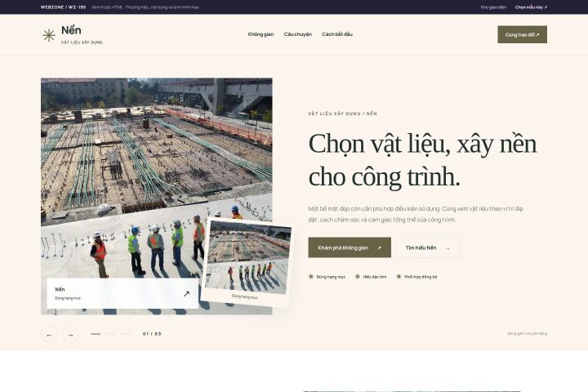Open the Kho giao diện link

(493, 7)
